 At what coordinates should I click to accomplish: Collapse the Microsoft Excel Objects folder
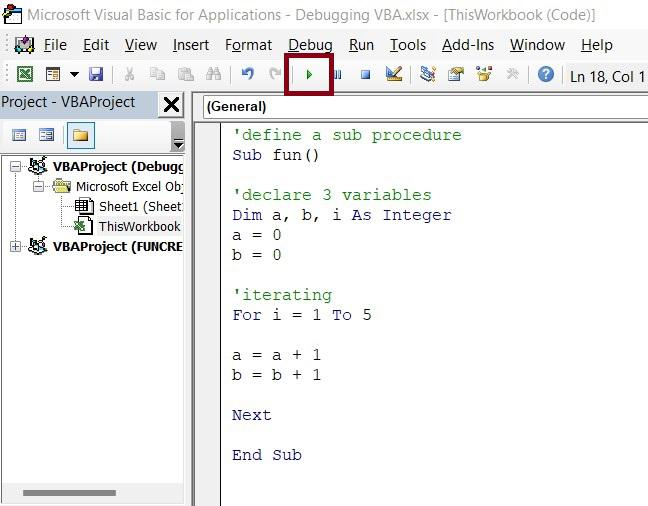pyautogui.click(x=38, y=187)
